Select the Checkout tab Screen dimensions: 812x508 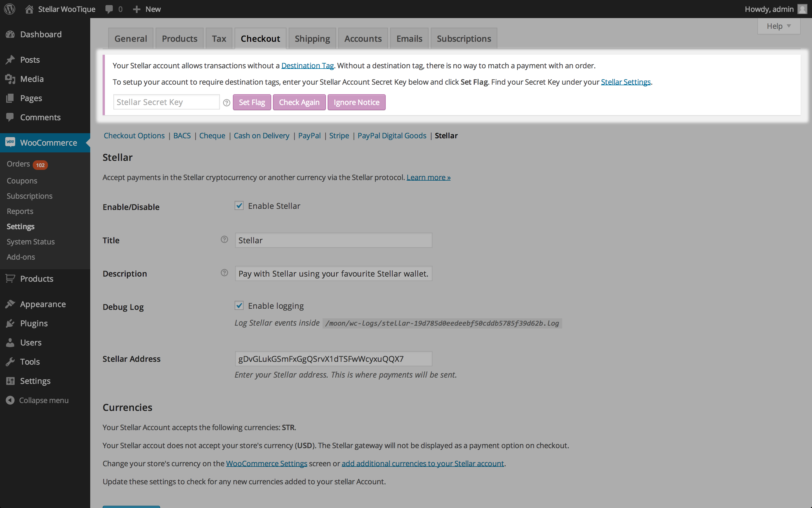(x=261, y=39)
